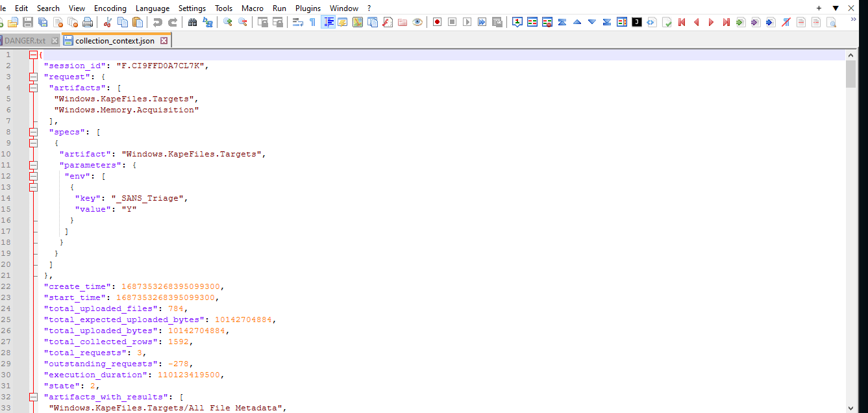Viewport: 868px width, 413px height.
Task: Click the document with green checkmark icon
Action: (x=667, y=22)
